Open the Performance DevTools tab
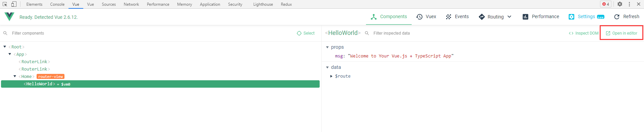644x132 pixels. pyautogui.click(x=158, y=4)
